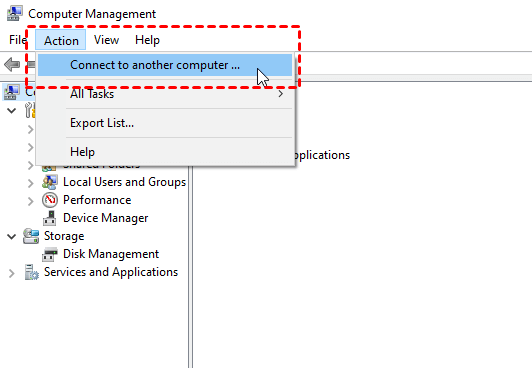This screenshot has width=532, height=368.
Task: Click the Disk Management icon
Action: click(50, 254)
